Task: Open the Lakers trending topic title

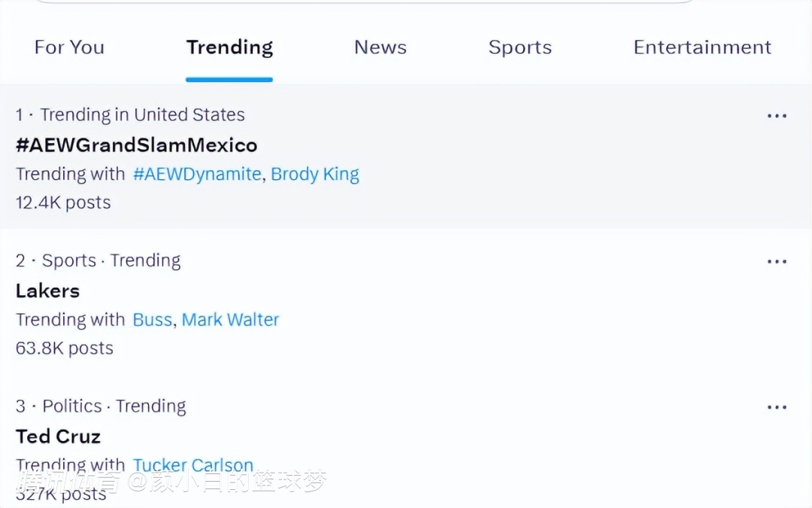Action: pos(47,291)
